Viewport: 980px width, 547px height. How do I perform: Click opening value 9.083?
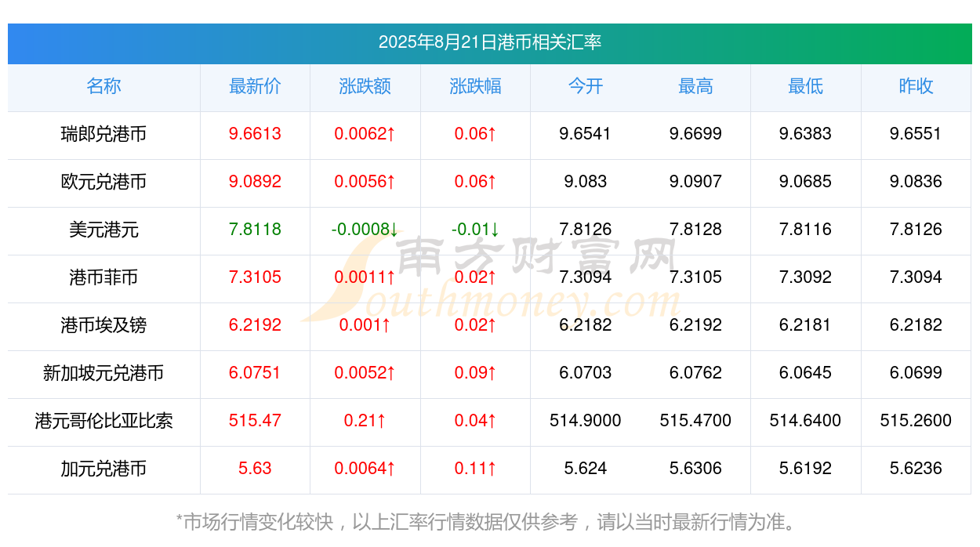(586, 182)
